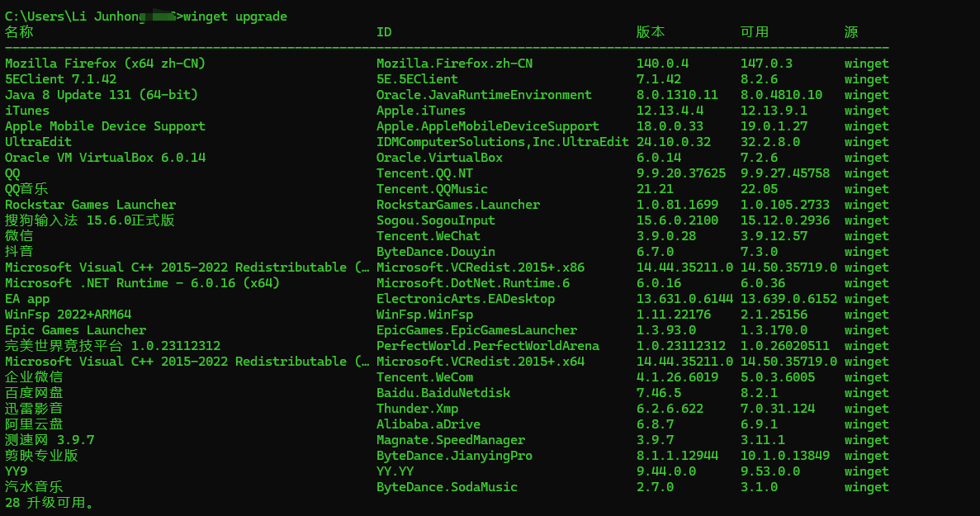Click the typed "winget upgrade" command text
This screenshot has width=980, height=516.
coord(235,17)
